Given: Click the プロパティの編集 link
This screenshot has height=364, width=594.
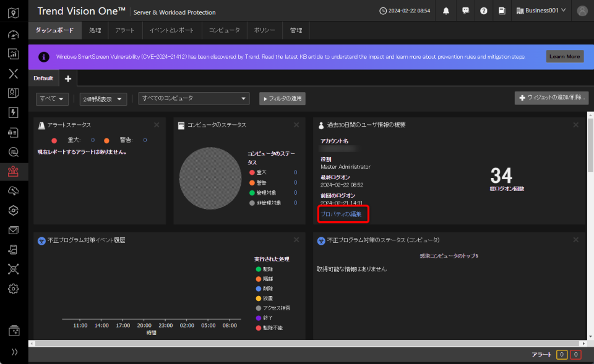Looking at the screenshot, I should (341, 214).
